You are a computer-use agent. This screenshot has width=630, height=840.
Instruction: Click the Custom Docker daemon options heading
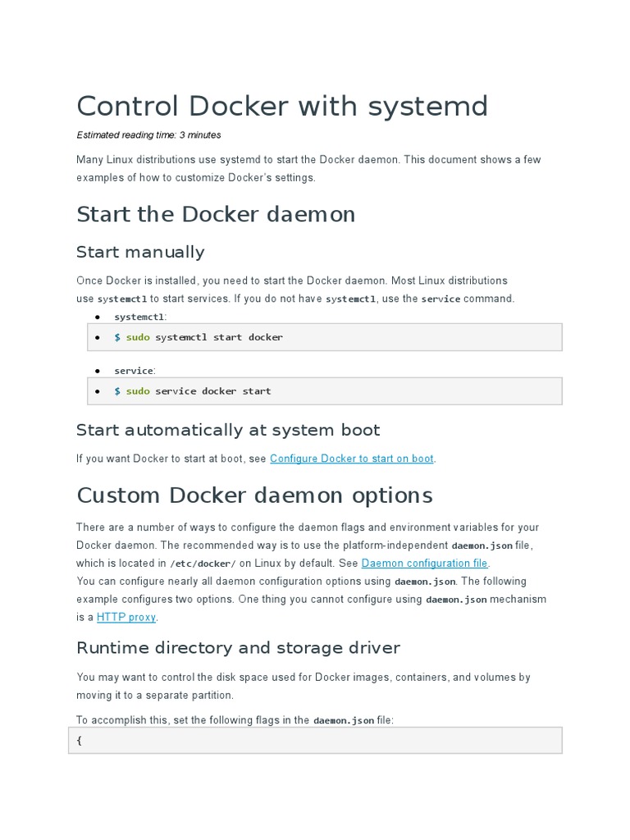pyautogui.click(x=254, y=495)
